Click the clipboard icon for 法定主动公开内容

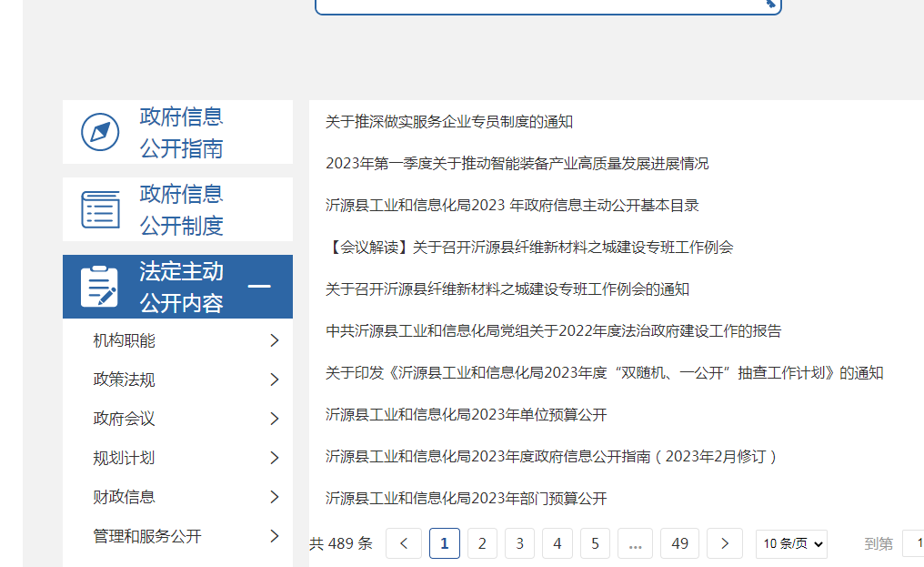click(x=99, y=287)
